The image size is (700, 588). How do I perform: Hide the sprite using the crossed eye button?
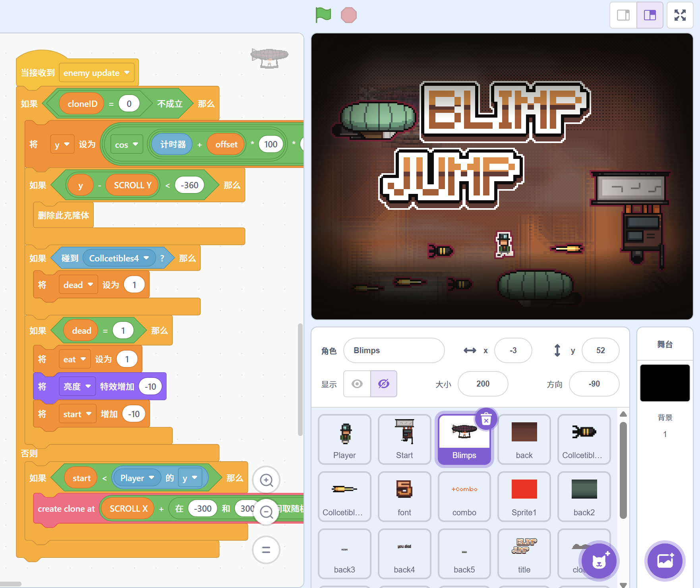pos(384,384)
